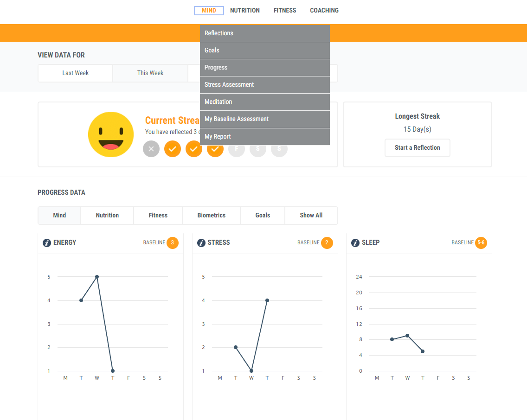Viewport: 527px width, 420px height.
Task: Open the MIND navigation dropdown
Action: [x=209, y=11]
